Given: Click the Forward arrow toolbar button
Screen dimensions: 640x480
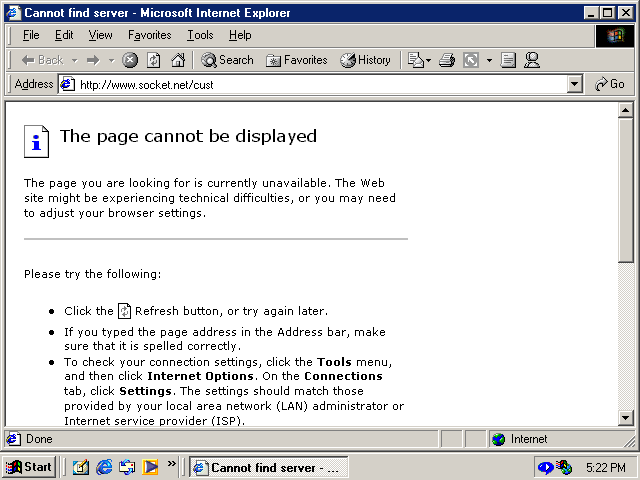Looking at the screenshot, I should pyautogui.click(x=93, y=60).
